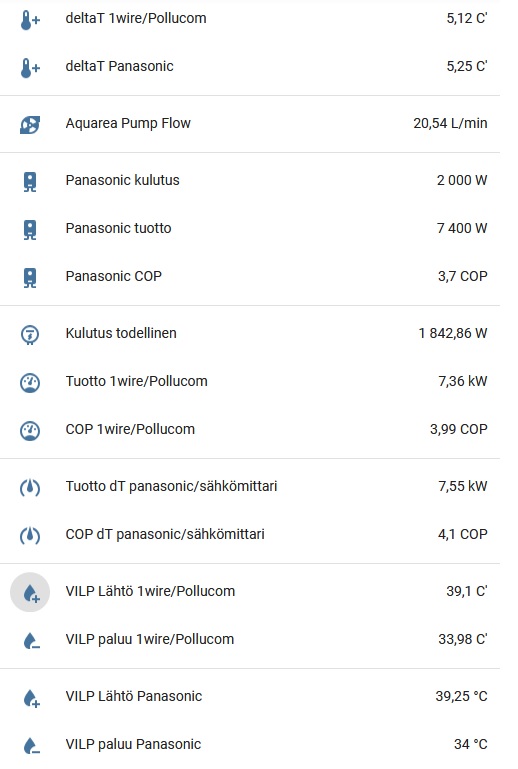Open the Panasonic tuotto entity row
518x769 pixels.
click(x=250, y=229)
